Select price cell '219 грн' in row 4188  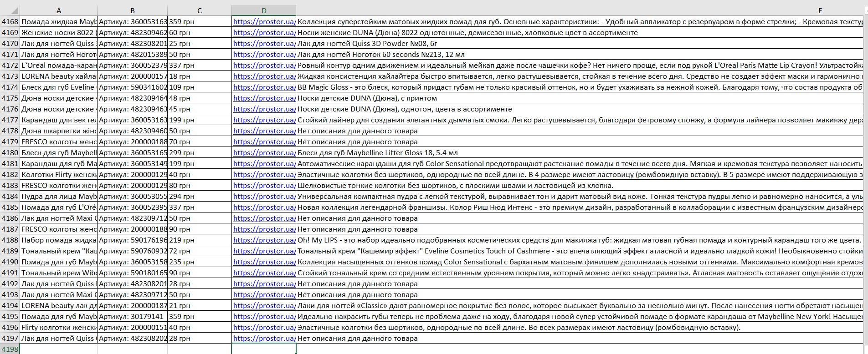pyautogui.click(x=200, y=240)
